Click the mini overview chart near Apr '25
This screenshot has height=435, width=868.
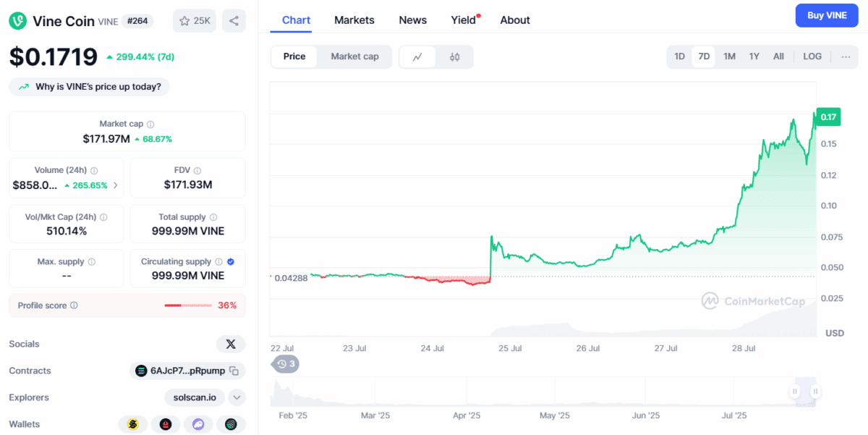(x=467, y=392)
